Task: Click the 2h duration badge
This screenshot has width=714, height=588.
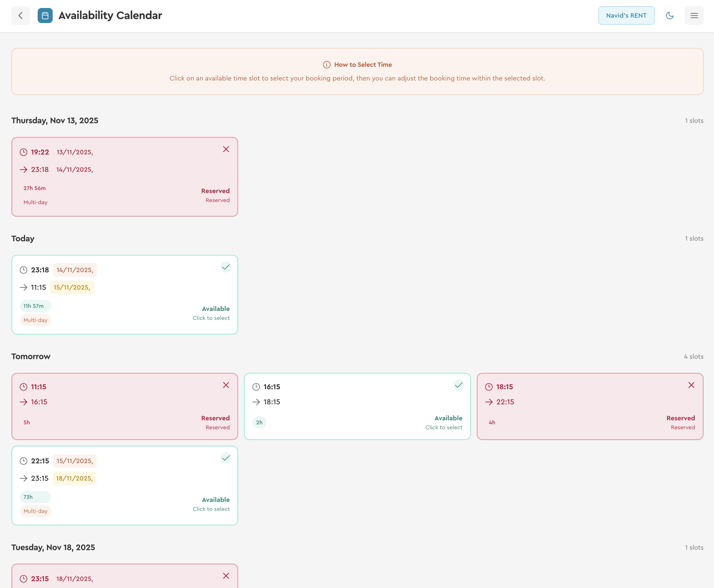Action: [259, 422]
